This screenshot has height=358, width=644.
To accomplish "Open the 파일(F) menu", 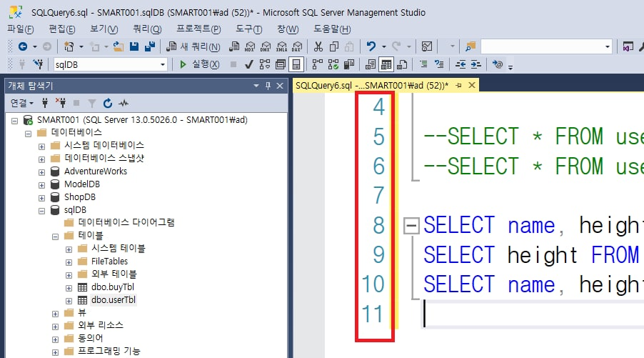I will 21,29.
